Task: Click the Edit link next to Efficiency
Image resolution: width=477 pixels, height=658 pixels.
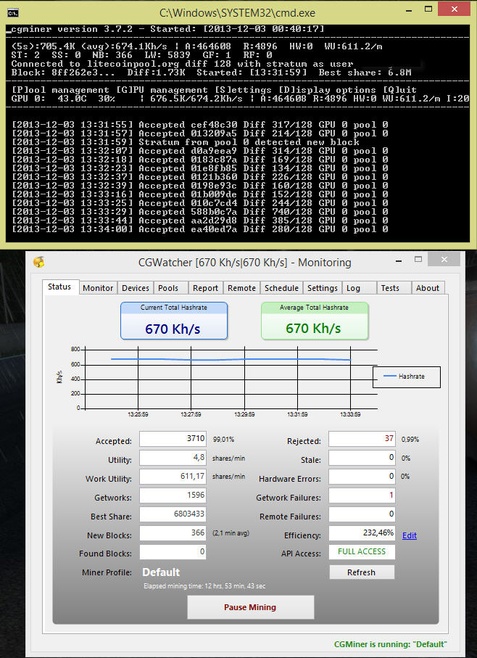Action: [409, 535]
